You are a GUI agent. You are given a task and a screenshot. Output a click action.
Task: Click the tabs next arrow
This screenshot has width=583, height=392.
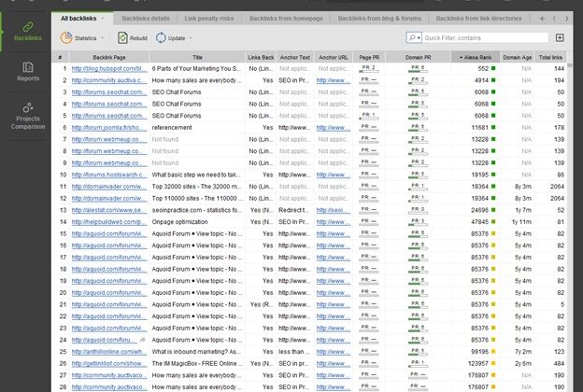click(566, 19)
